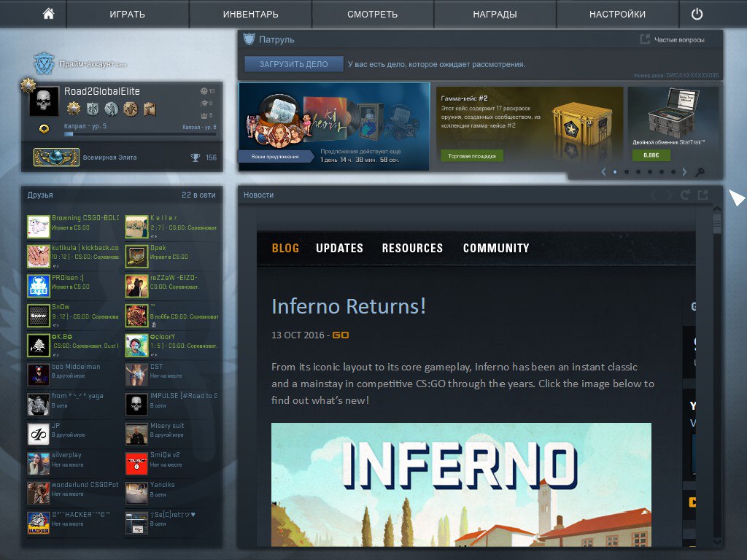Open the Inferno Returns! headline
This screenshot has width=747, height=560.
pyautogui.click(x=349, y=306)
